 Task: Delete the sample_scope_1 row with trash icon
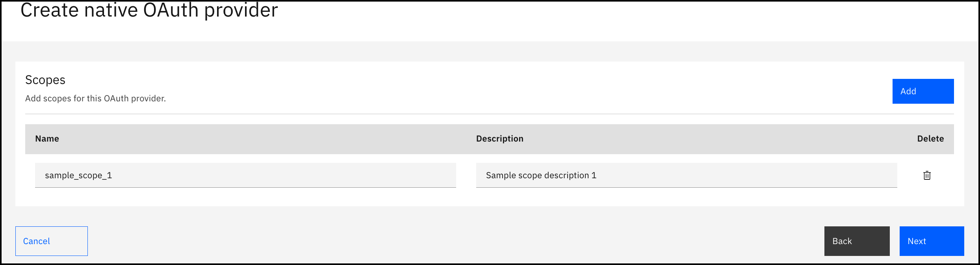coord(927,175)
